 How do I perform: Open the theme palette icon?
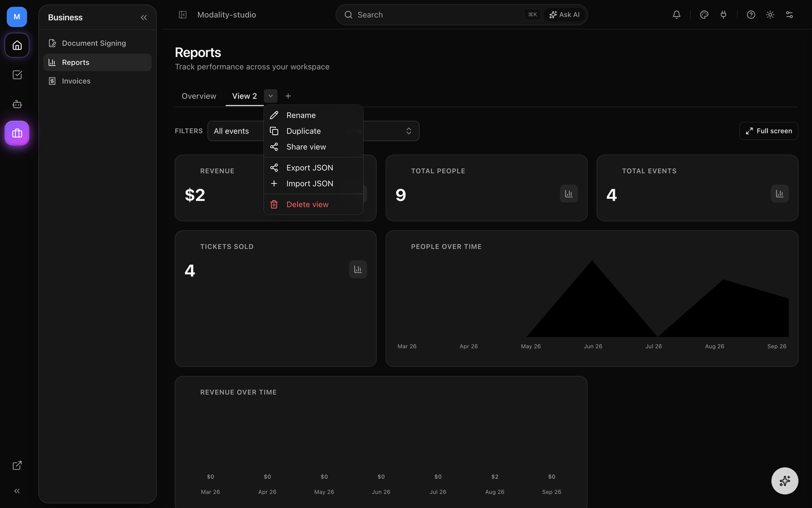704,15
